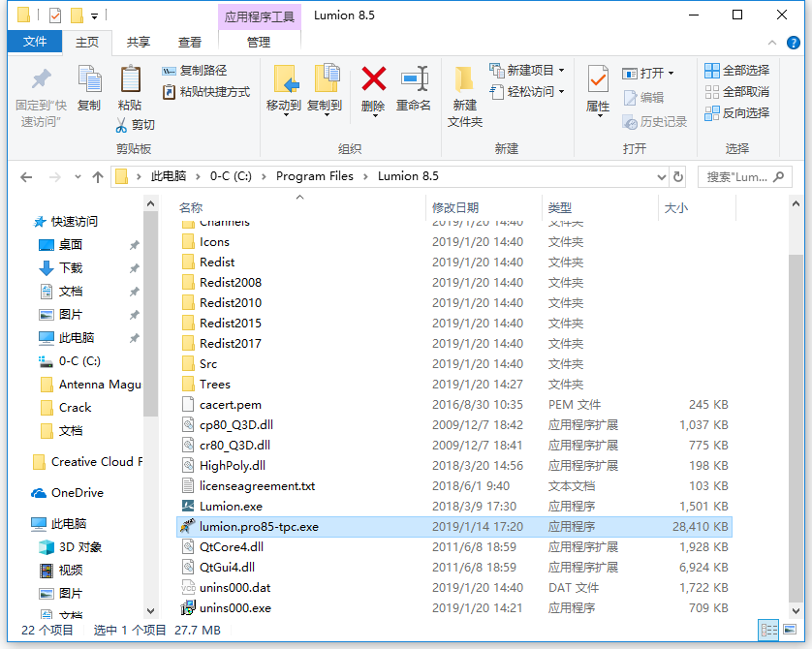Viewport: 812px width, 649px height.
Task: Click the Help question mark icon
Action: pyautogui.click(x=793, y=43)
